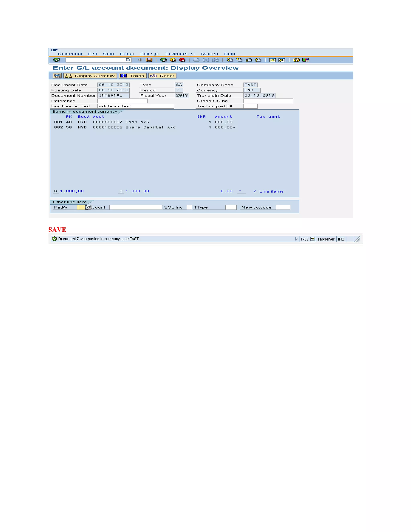The width and height of the screenshot is (411, 532).
Task: Click the Reference input field
Action: click(x=122, y=101)
